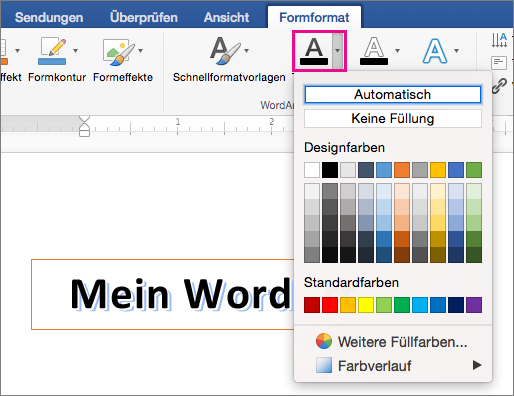The height and width of the screenshot is (396, 514).
Task: Click the indent marker on the ruler
Action: 85,126
